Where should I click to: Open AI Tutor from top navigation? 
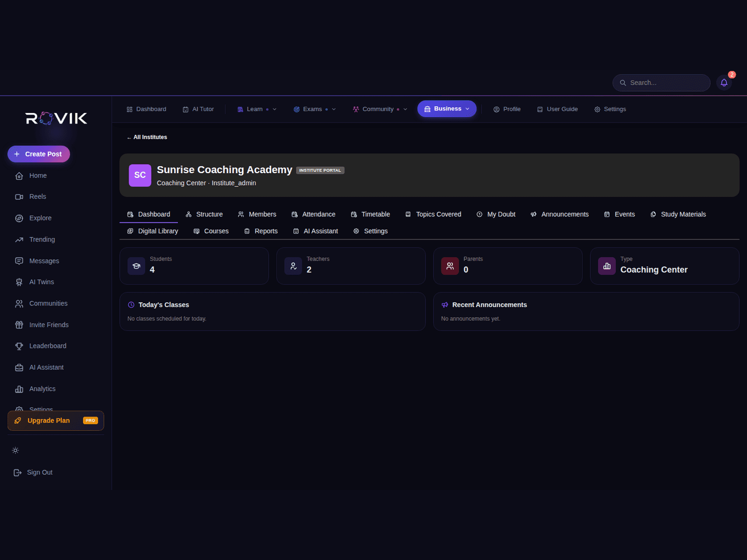tap(198, 109)
